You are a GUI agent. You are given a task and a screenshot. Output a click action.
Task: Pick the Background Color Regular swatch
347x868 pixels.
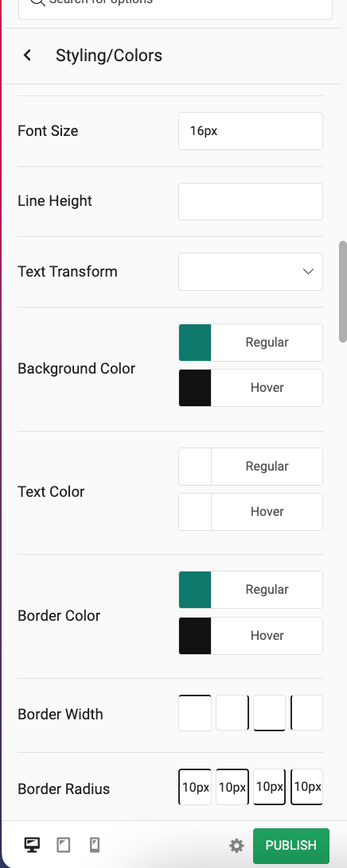[194, 343]
